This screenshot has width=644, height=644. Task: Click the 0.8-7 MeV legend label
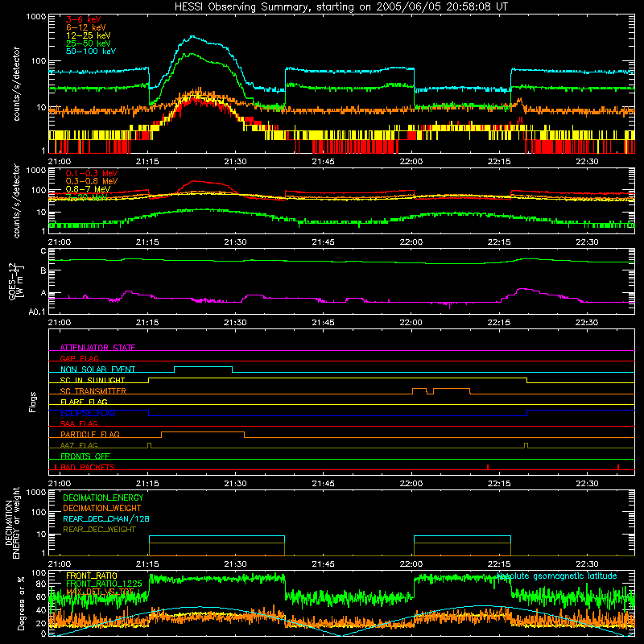88,189
